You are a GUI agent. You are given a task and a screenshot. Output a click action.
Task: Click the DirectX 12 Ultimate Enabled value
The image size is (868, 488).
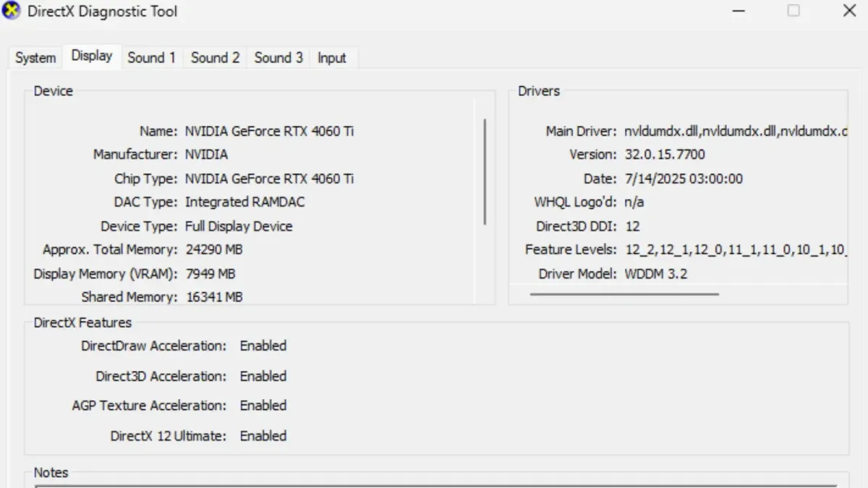pyautogui.click(x=263, y=436)
